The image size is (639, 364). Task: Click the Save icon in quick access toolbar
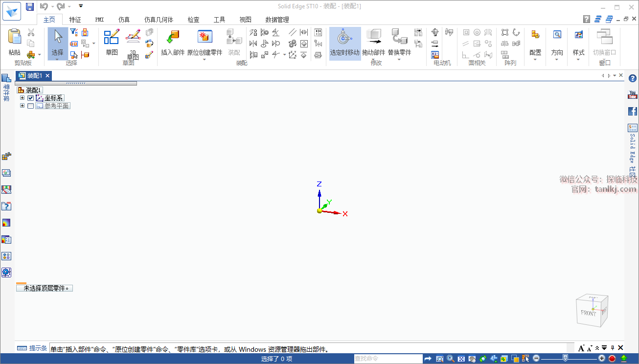(x=30, y=6)
